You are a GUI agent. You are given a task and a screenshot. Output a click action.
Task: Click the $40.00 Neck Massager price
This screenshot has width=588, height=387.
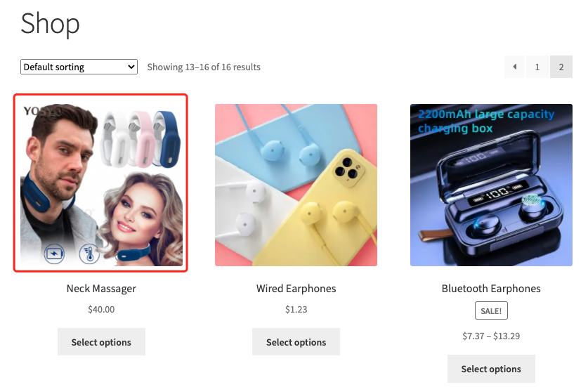pos(101,309)
